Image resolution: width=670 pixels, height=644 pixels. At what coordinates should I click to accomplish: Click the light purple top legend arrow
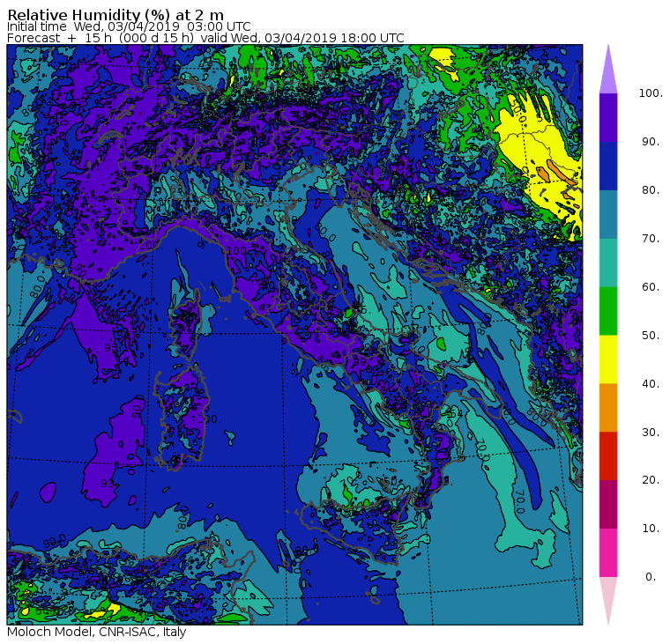pyautogui.click(x=608, y=70)
